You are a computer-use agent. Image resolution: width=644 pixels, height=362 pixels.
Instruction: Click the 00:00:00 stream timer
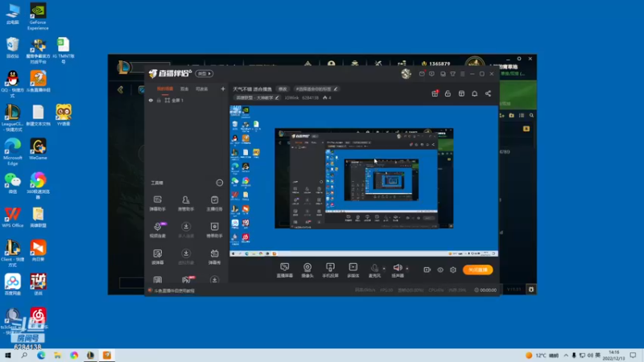488,290
